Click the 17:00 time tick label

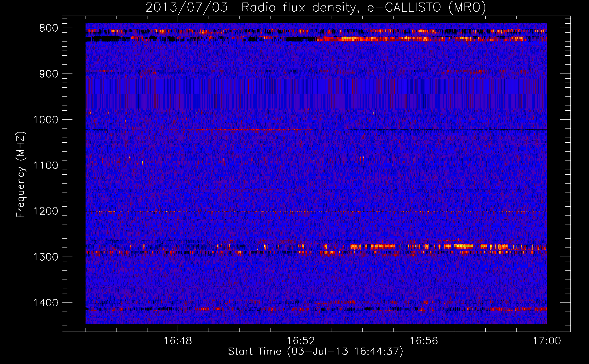[x=547, y=341]
